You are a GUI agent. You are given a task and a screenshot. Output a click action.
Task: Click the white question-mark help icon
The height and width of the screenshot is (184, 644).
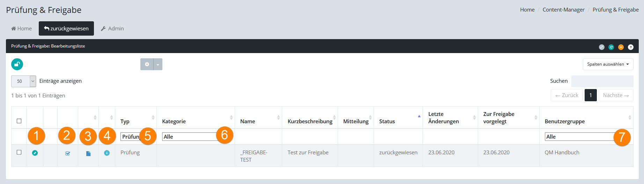(x=631, y=47)
